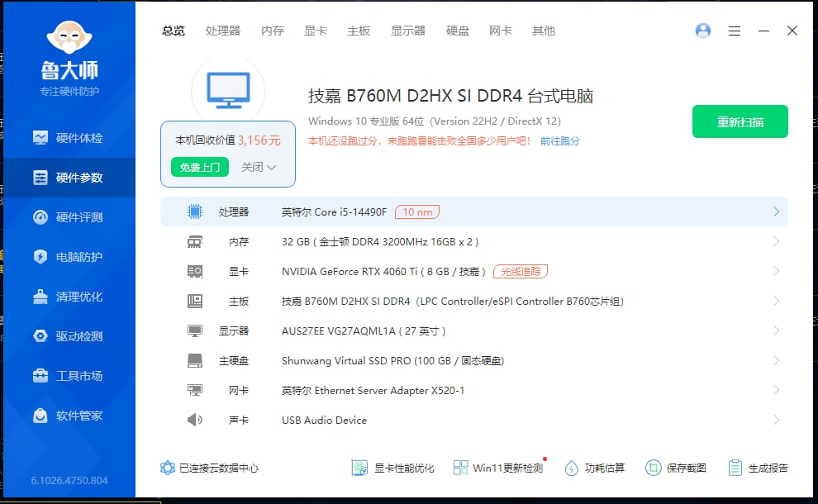Image resolution: width=818 pixels, height=504 pixels.
Task: Click the 光线追踪 ray tracing badge
Action: (x=520, y=271)
